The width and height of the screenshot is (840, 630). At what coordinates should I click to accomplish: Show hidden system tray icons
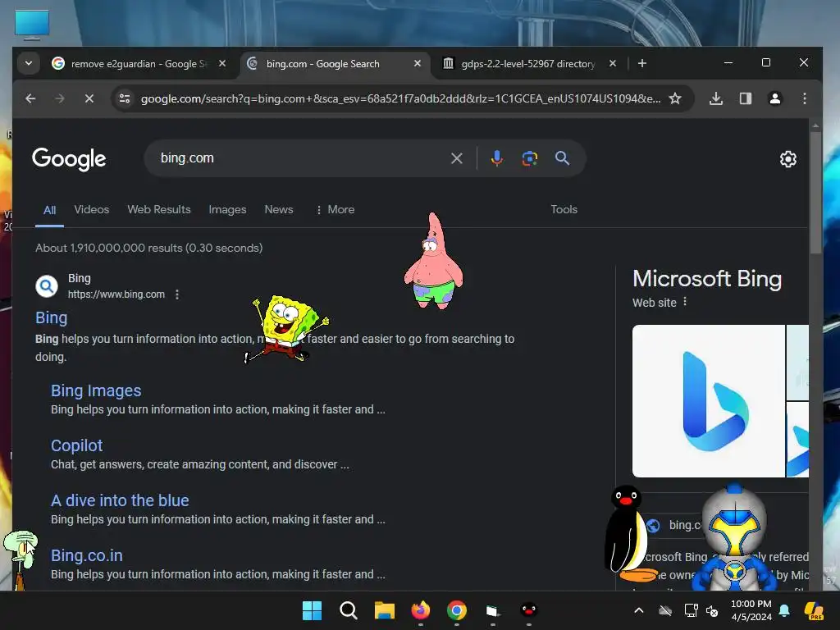(638, 610)
